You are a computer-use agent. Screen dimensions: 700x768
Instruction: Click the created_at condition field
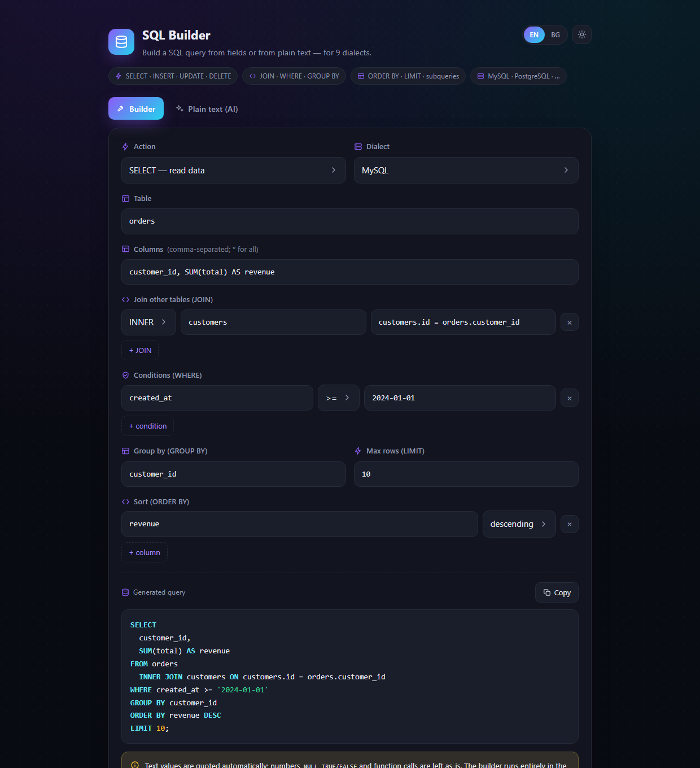click(x=217, y=398)
